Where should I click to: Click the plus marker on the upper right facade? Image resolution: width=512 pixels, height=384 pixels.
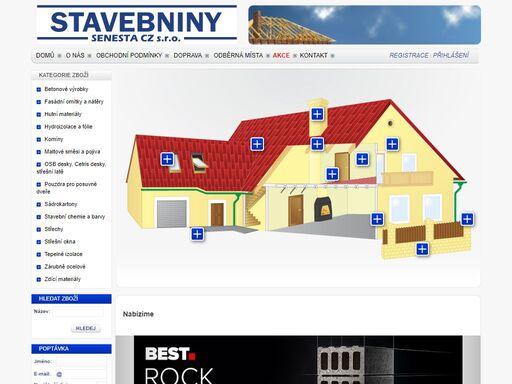(x=392, y=144)
